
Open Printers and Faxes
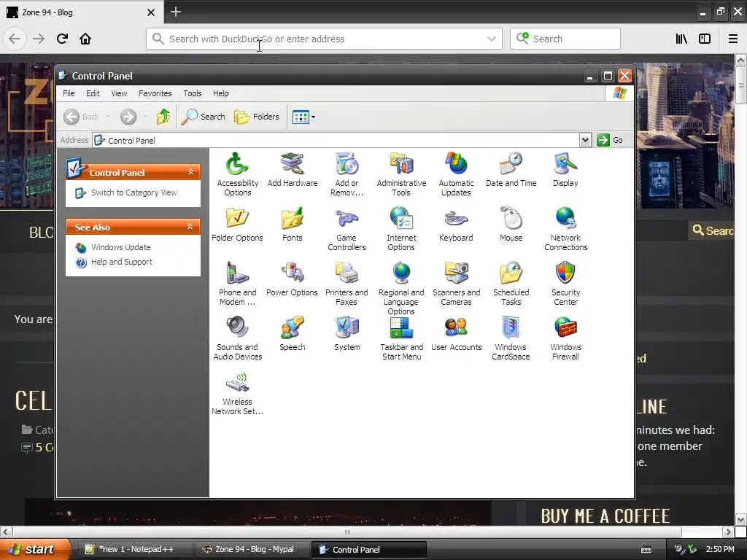[x=347, y=284]
